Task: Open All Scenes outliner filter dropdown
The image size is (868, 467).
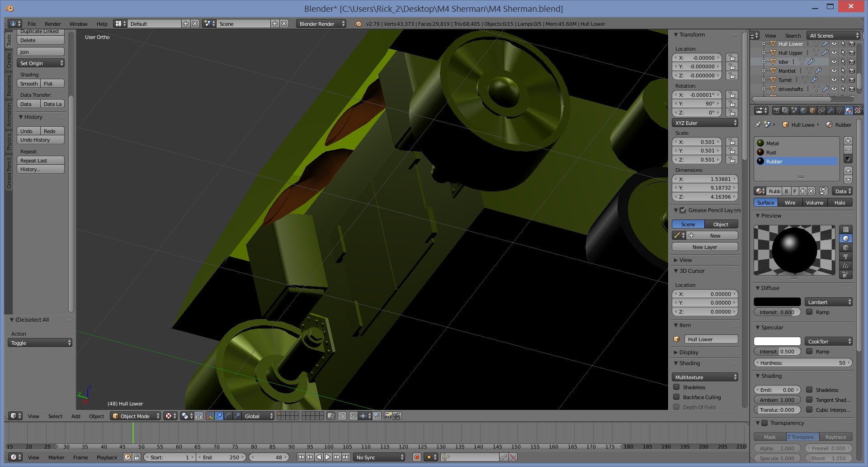Action: [833, 35]
